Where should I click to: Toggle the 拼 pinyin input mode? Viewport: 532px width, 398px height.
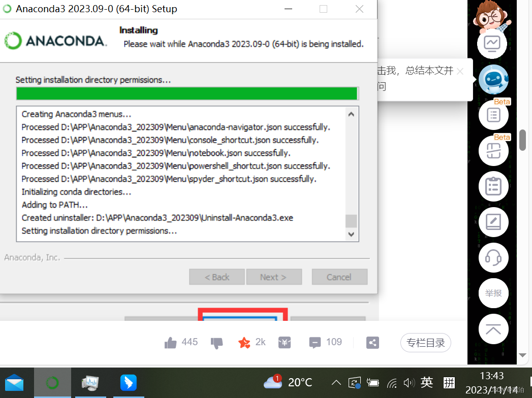[x=449, y=383]
